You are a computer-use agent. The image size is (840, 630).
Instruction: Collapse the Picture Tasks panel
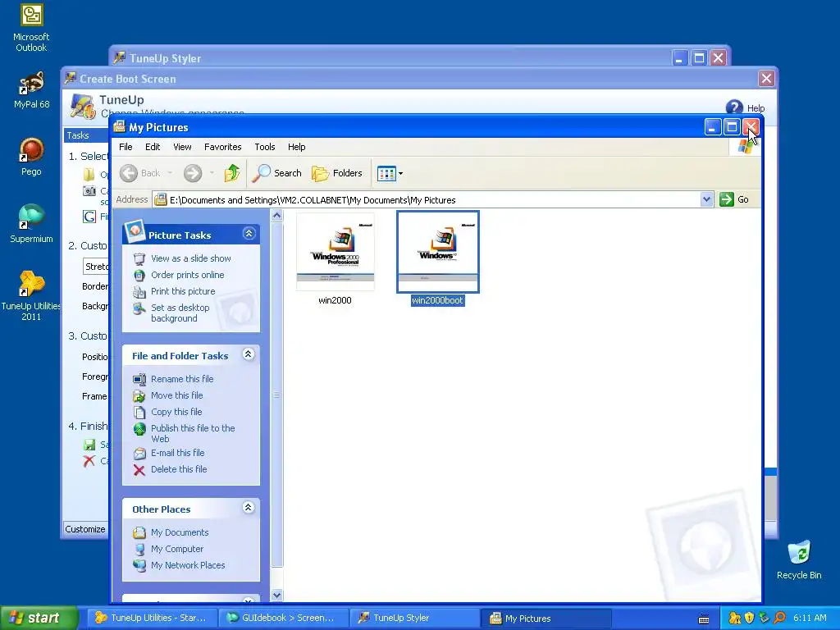point(249,234)
